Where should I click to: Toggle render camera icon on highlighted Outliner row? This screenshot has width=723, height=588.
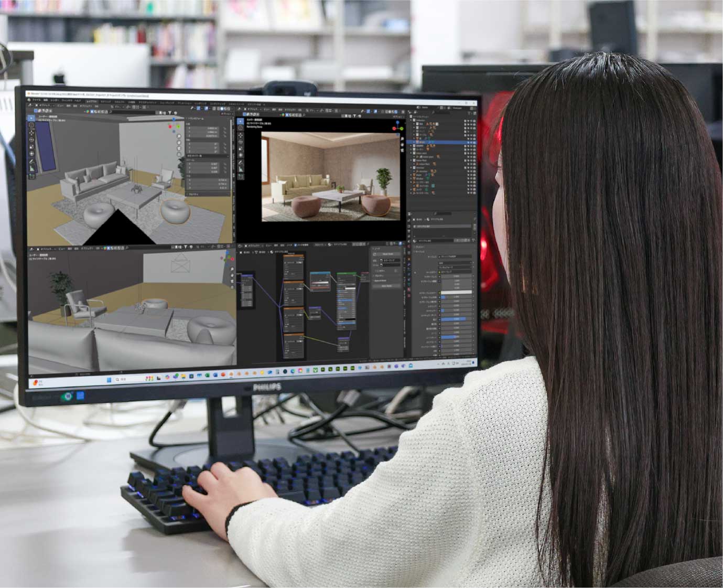pos(474,142)
